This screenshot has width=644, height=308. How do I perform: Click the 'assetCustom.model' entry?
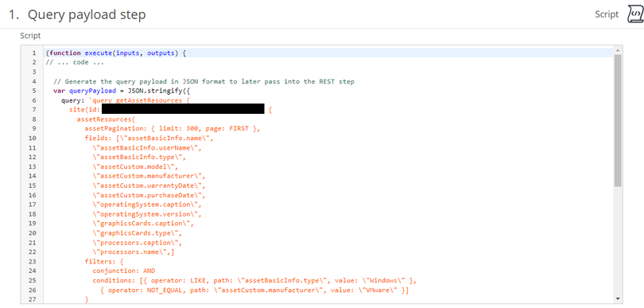pos(135,166)
